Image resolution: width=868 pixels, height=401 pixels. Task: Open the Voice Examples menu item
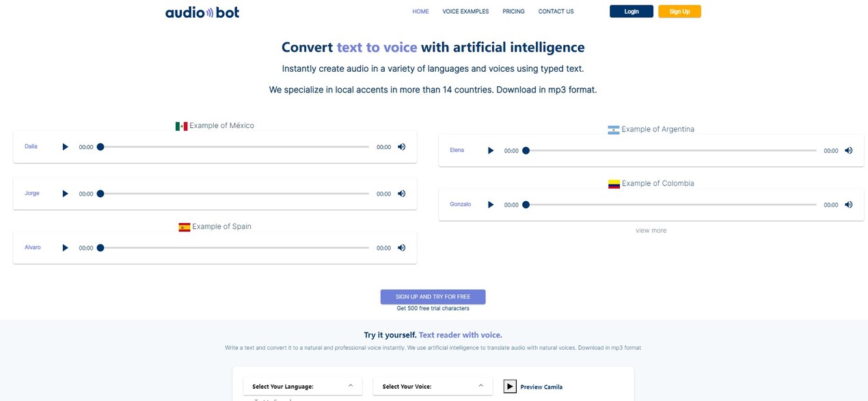coord(465,12)
